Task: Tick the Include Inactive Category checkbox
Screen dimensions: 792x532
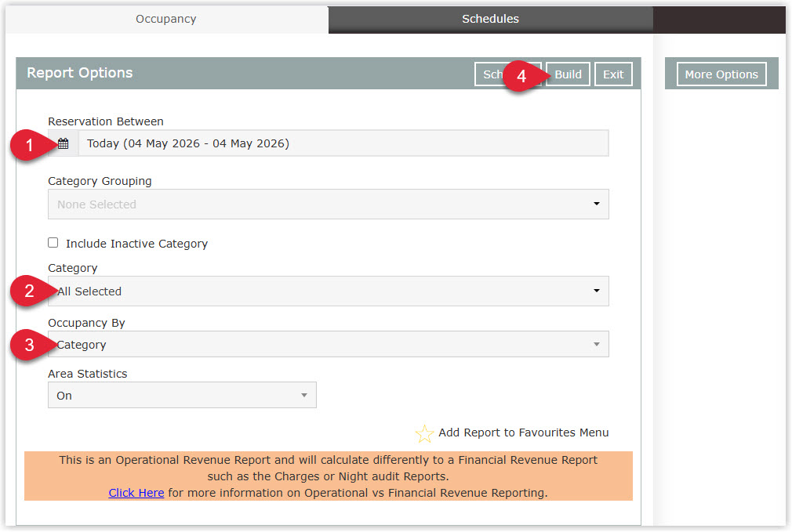Action: click(53, 243)
